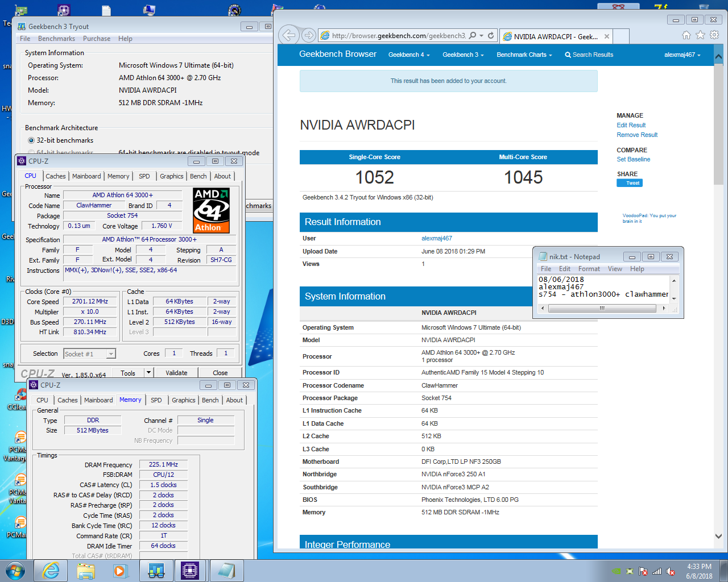Screen dimensions: 728x582
Task: Go forward in Internet Explorer
Action: click(x=308, y=35)
